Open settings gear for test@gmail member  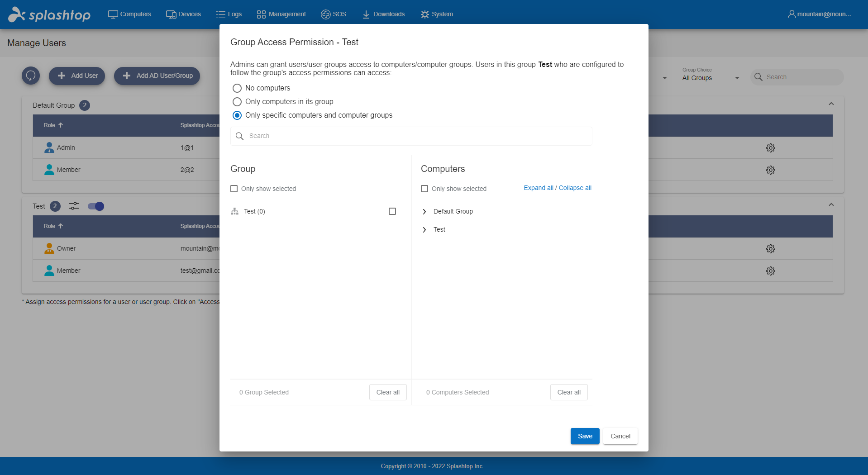(x=770, y=271)
